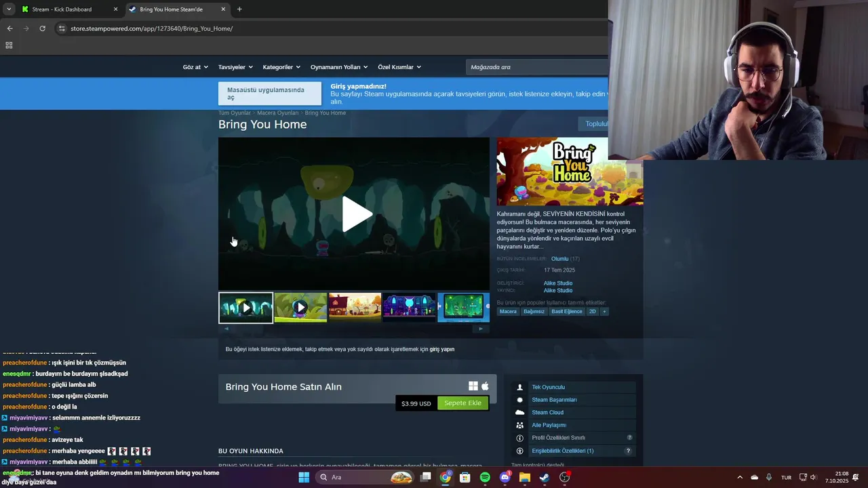Open a new browser tab
868x488 pixels.
pyautogui.click(x=239, y=9)
